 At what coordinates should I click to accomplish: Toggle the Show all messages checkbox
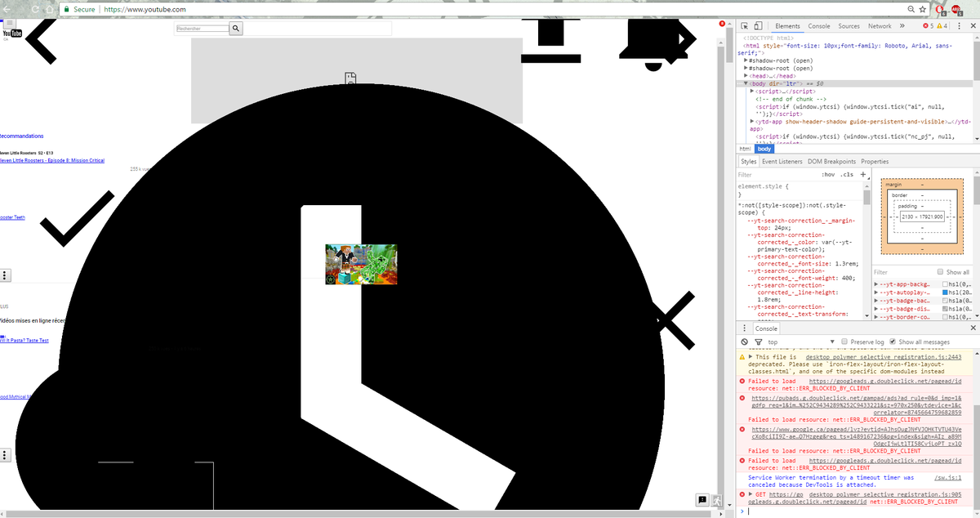pyautogui.click(x=893, y=342)
